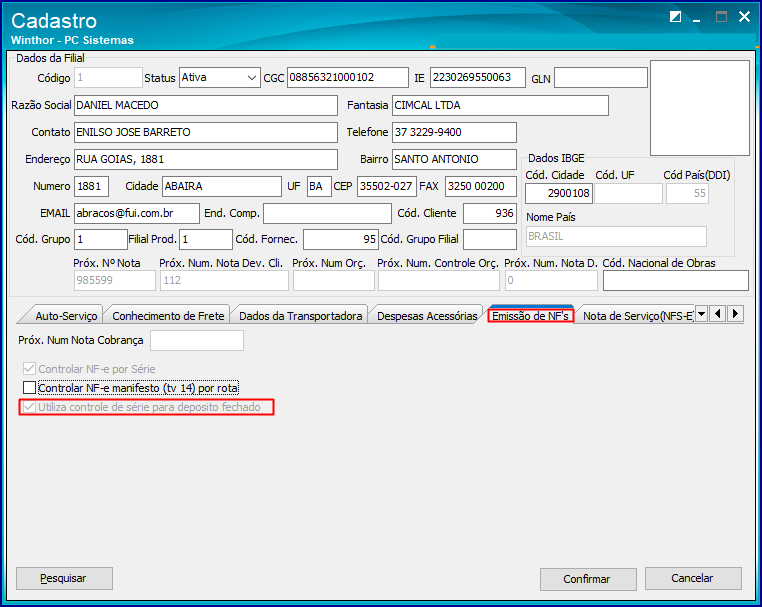
Task: Click the Bairro field SANTO ANTONIO
Action: point(454,159)
